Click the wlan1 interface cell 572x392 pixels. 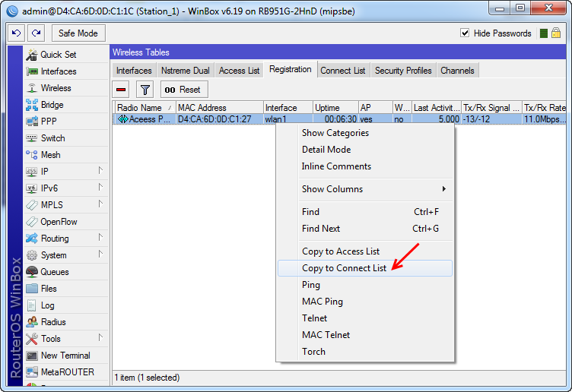[288, 119]
